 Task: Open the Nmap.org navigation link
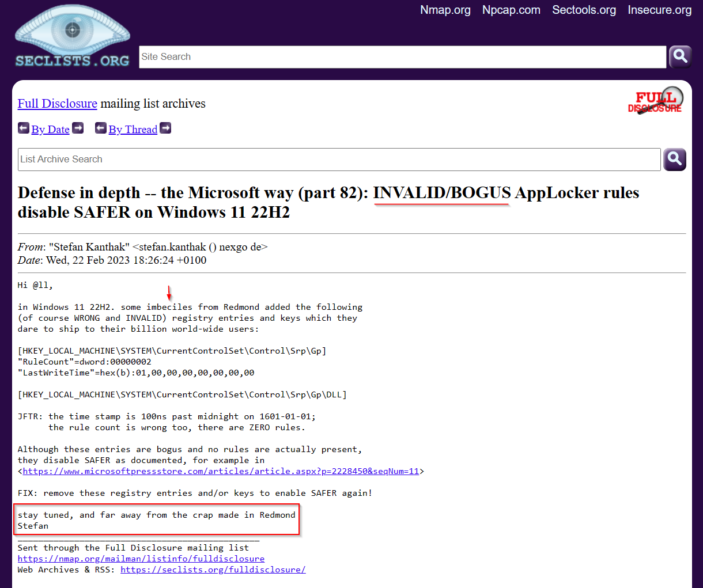pyautogui.click(x=445, y=10)
